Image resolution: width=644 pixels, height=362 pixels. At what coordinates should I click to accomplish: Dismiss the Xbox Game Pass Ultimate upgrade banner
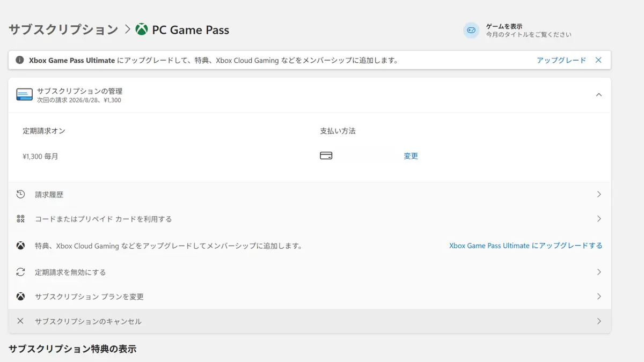coord(598,60)
